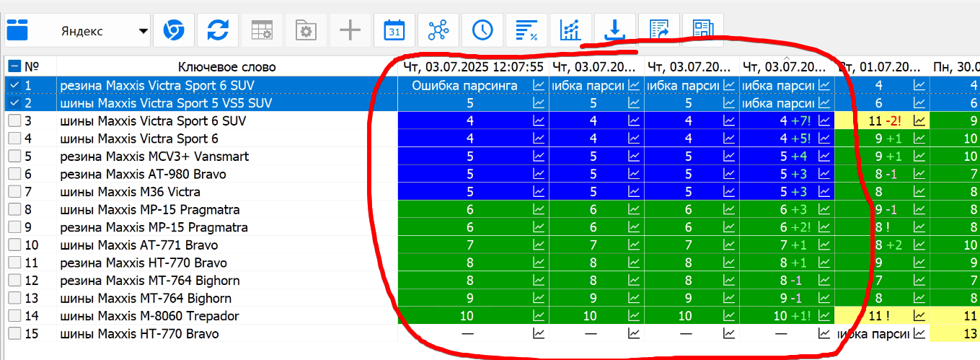
Task: Click the network graph nodes icon
Action: pos(438,31)
